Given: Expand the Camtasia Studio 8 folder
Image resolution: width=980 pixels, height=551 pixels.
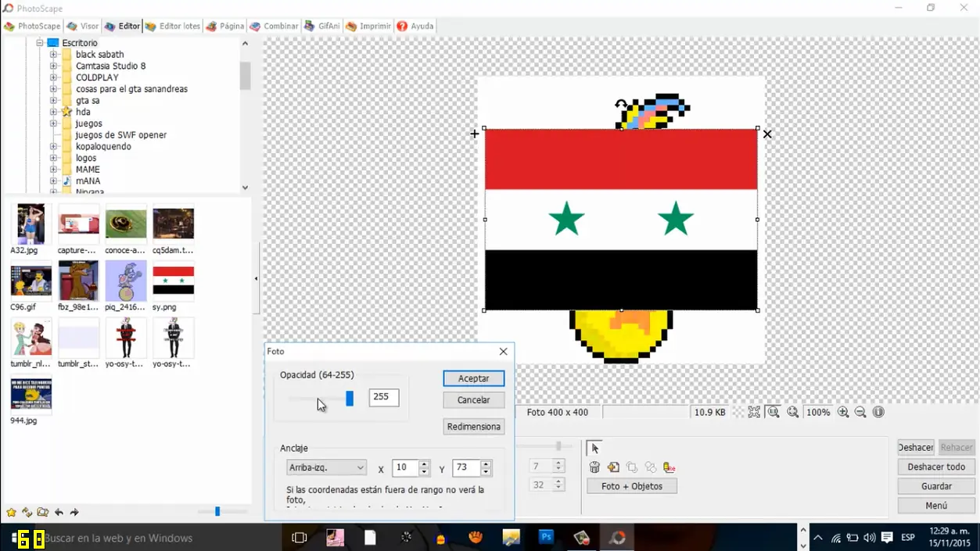Looking at the screenshot, I should point(53,66).
